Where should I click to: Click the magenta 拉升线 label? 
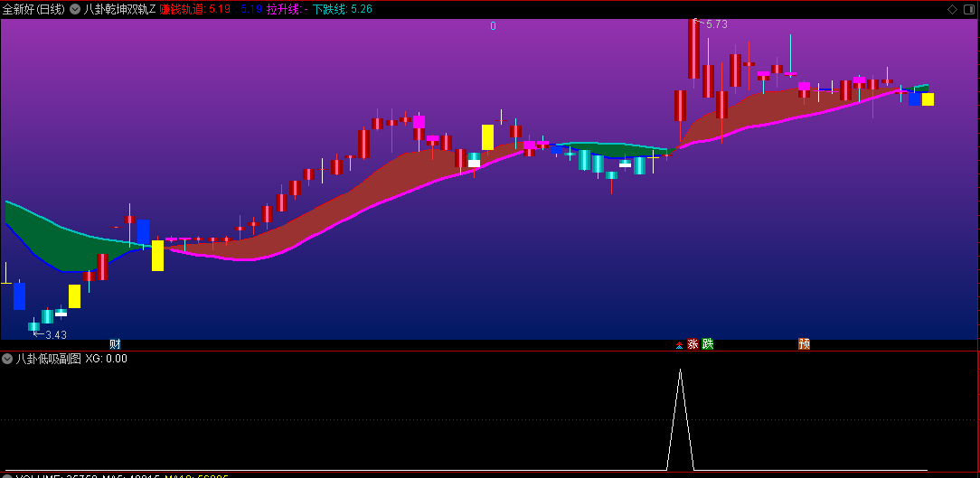pyautogui.click(x=283, y=9)
